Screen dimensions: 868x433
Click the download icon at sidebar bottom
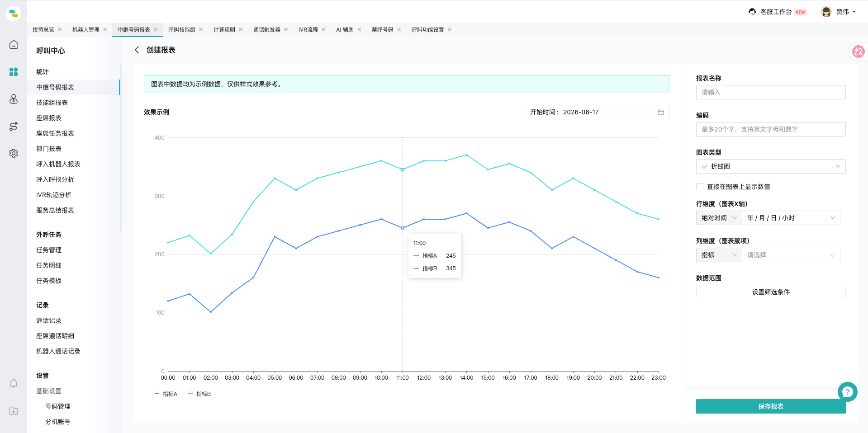[x=14, y=411]
